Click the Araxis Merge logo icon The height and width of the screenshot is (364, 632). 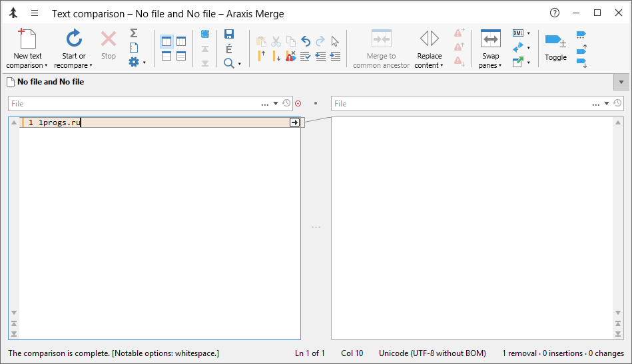point(13,13)
